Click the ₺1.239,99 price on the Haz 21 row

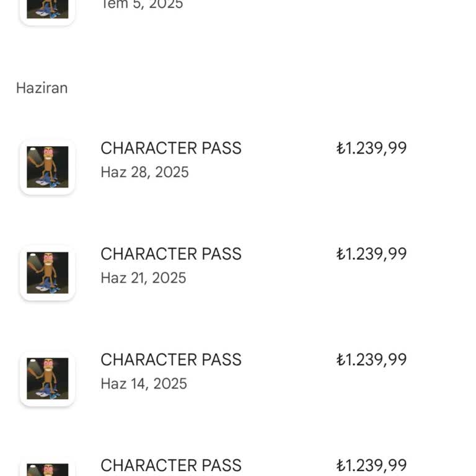point(371,254)
